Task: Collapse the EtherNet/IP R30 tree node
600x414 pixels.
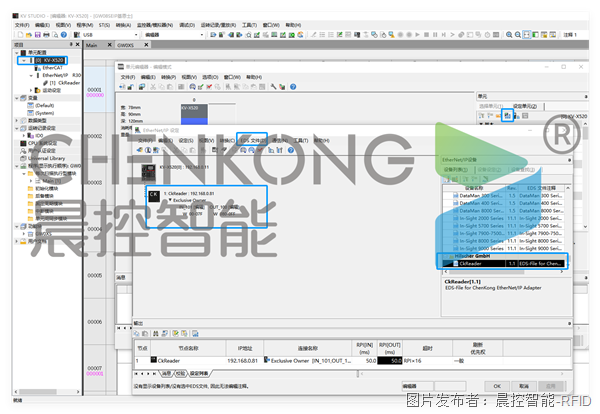Action: 31,75
